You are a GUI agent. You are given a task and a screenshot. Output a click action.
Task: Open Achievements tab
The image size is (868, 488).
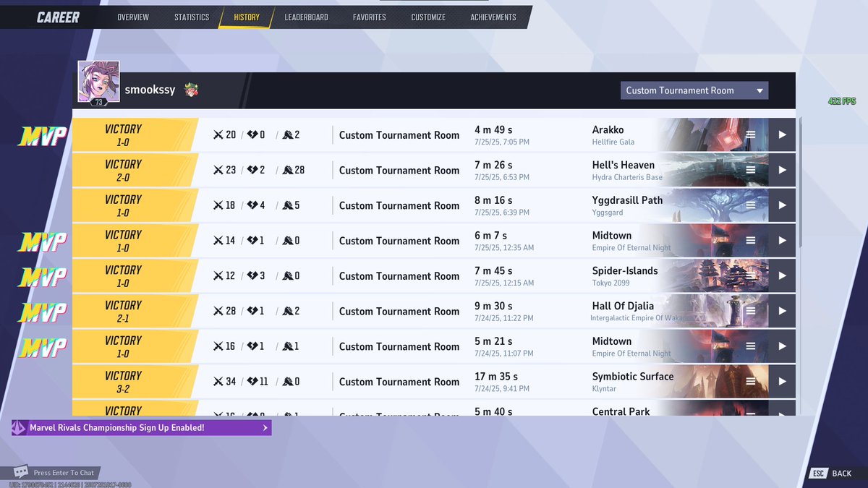point(493,17)
